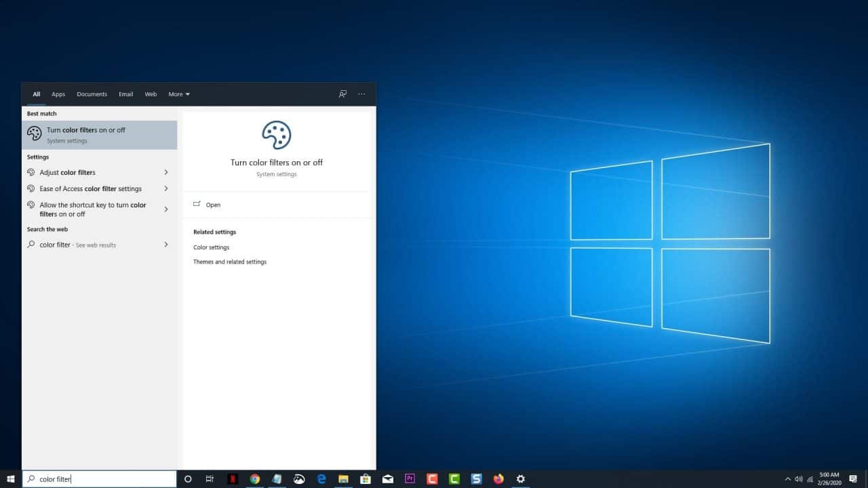This screenshot has width=868, height=488.
Task: Open the Windows Start menu
Action: point(10,479)
